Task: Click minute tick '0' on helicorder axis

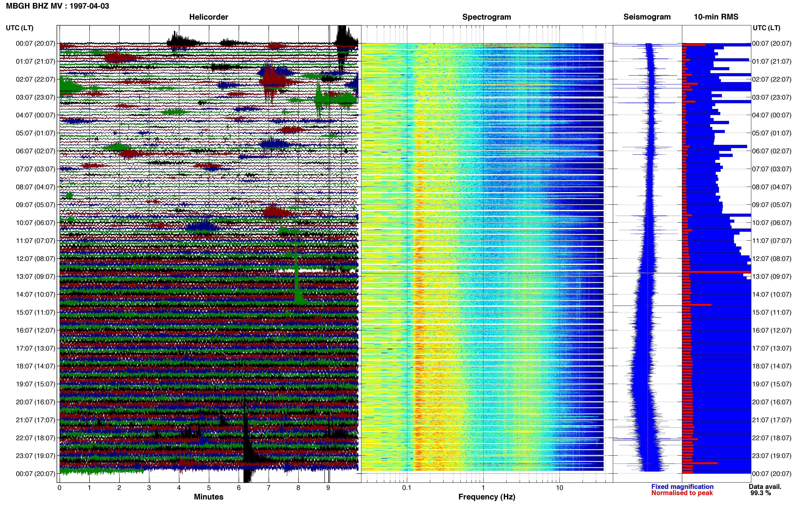Action: point(59,488)
